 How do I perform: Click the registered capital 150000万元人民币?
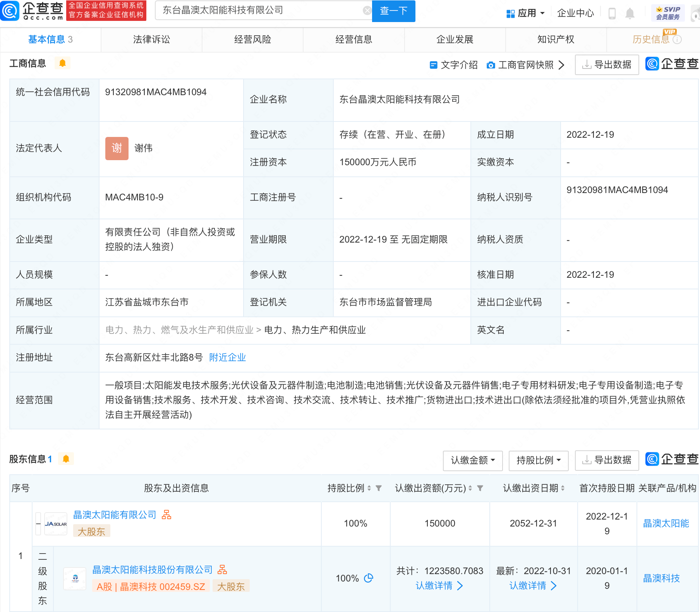(x=377, y=162)
